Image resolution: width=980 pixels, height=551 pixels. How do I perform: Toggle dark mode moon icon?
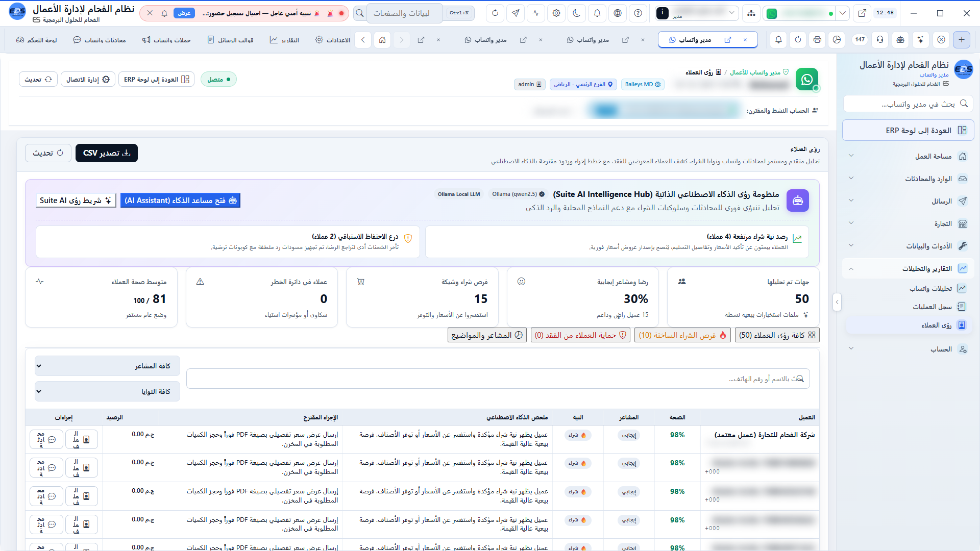point(577,13)
